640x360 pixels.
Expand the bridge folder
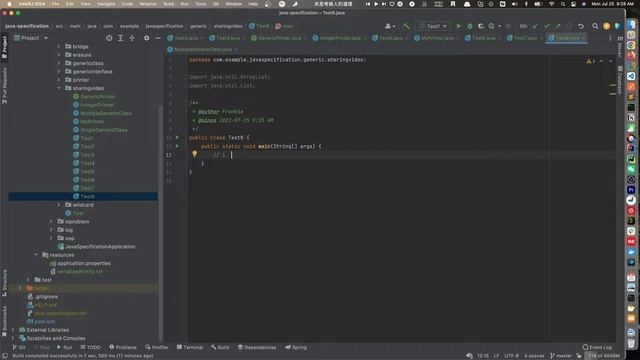pyautogui.click(x=59, y=47)
